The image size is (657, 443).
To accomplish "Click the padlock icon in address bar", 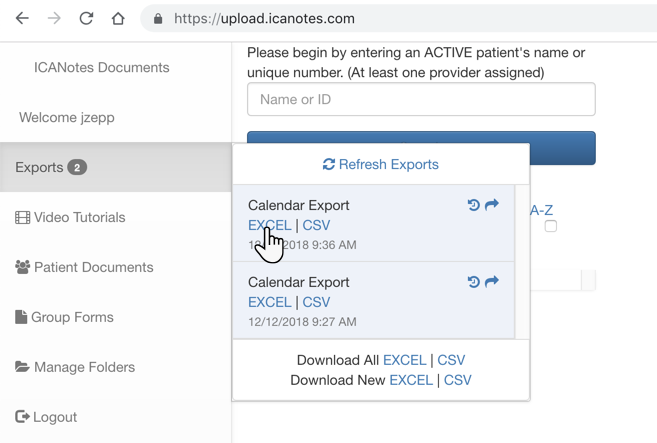I will tap(157, 19).
